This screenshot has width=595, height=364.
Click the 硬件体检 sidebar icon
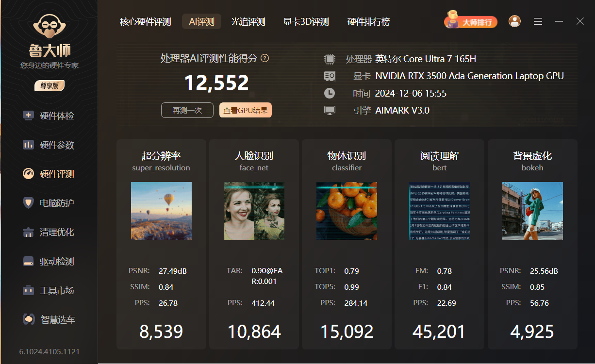coord(29,116)
